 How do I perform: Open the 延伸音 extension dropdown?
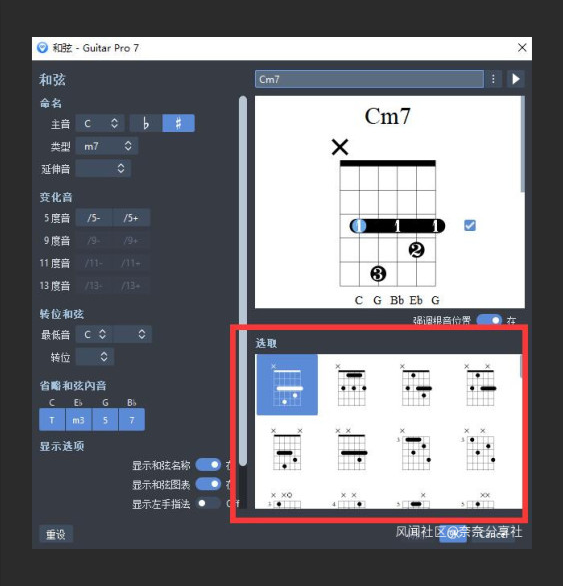click(x=103, y=168)
